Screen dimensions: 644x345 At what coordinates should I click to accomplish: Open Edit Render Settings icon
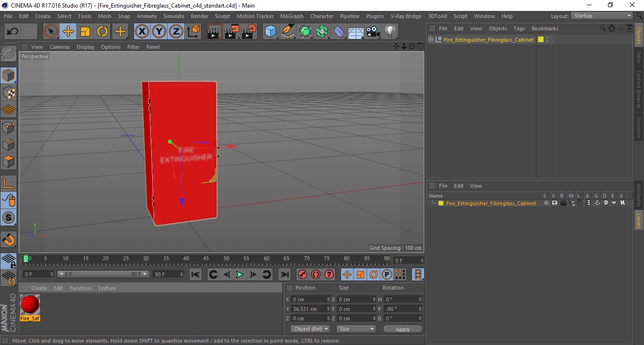click(249, 32)
